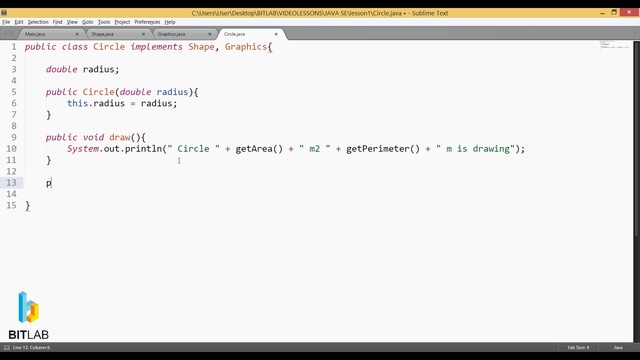
Task: Open the Tools menu
Action: coord(104,22)
